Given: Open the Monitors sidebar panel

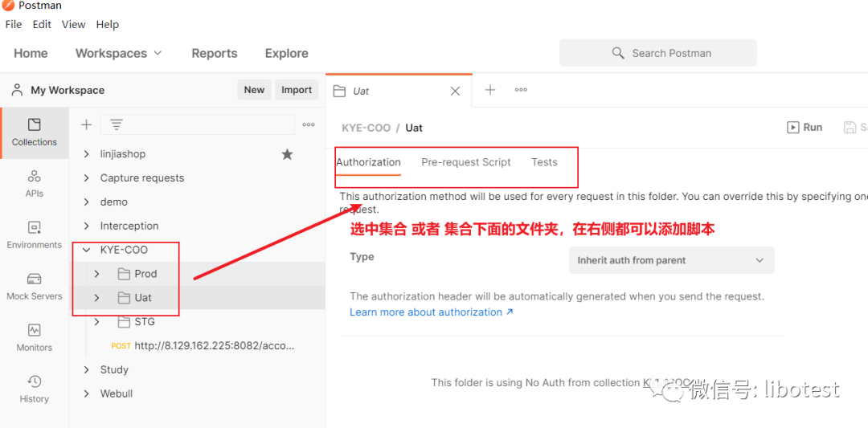Looking at the screenshot, I should (35, 338).
